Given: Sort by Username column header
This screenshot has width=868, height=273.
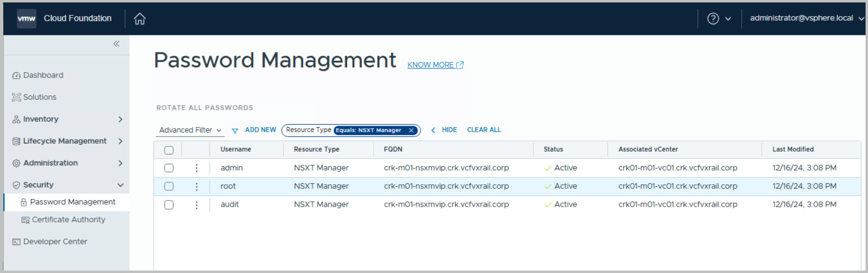Looking at the screenshot, I should [236, 149].
